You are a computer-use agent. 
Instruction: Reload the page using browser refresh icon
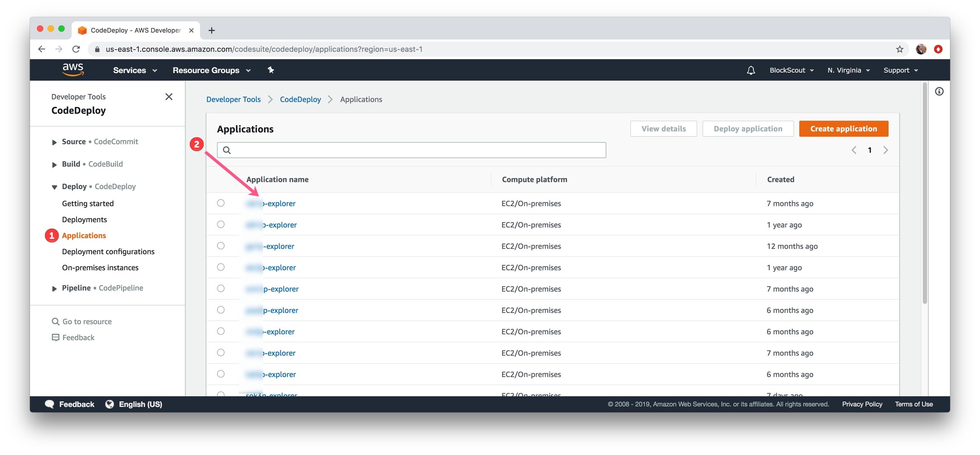pyautogui.click(x=76, y=49)
